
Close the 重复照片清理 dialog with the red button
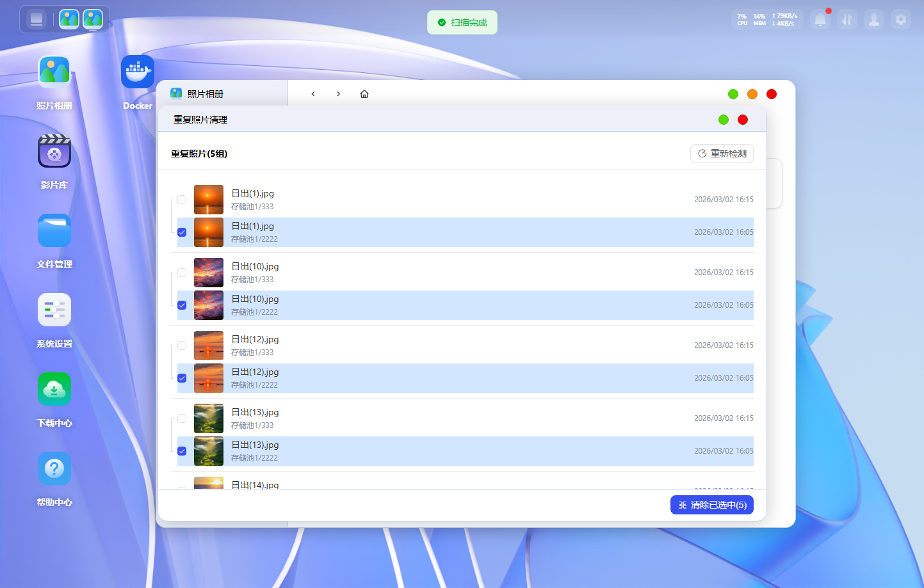point(743,120)
